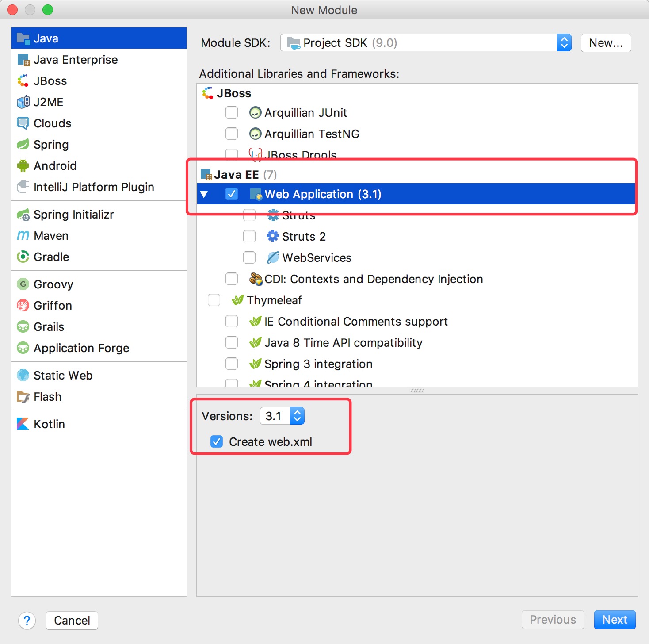649x644 pixels.
Task: Uncheck the Web Application (3.1) checkbox
Action: point(232,194)
